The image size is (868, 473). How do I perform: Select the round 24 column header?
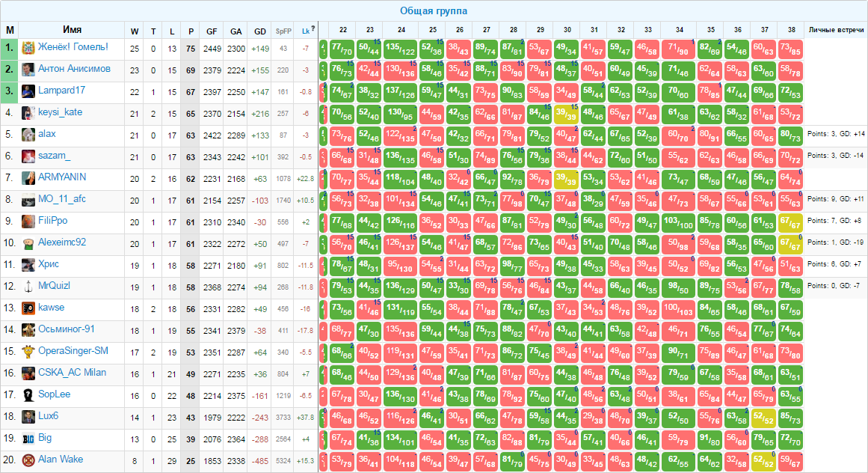click(401, 30)
